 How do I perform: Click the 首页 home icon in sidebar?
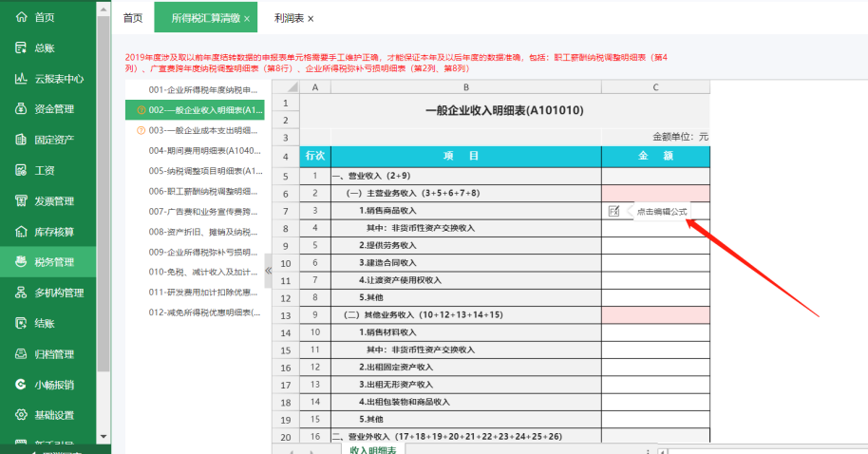[20, 18]
